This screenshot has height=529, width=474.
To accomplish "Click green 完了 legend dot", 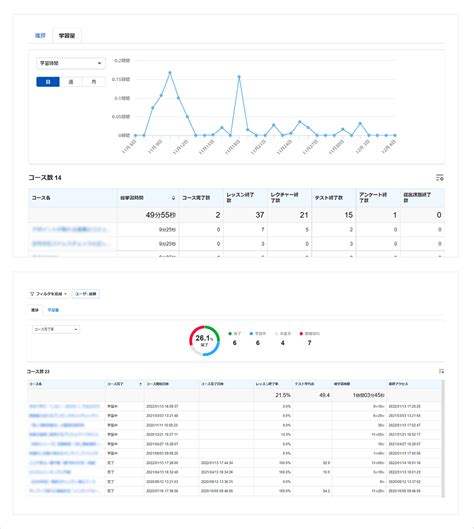I will click(230, 334).
